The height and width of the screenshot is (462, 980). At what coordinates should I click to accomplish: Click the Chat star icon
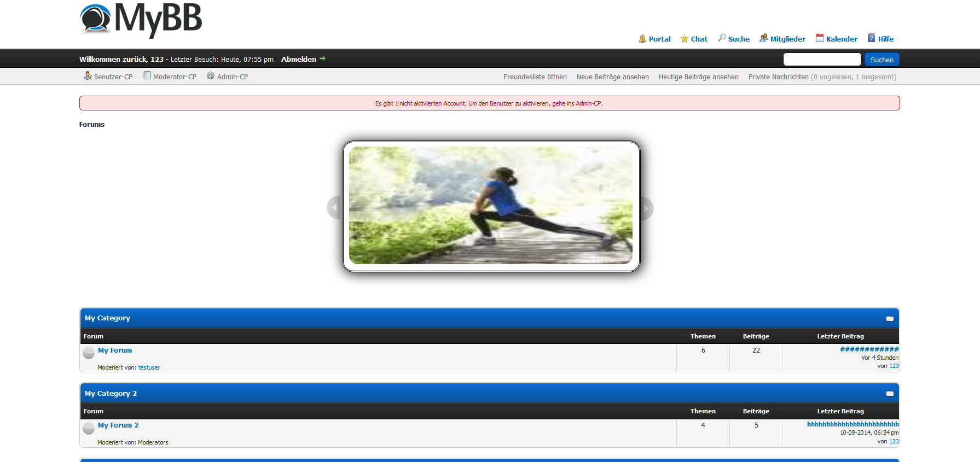684,39
